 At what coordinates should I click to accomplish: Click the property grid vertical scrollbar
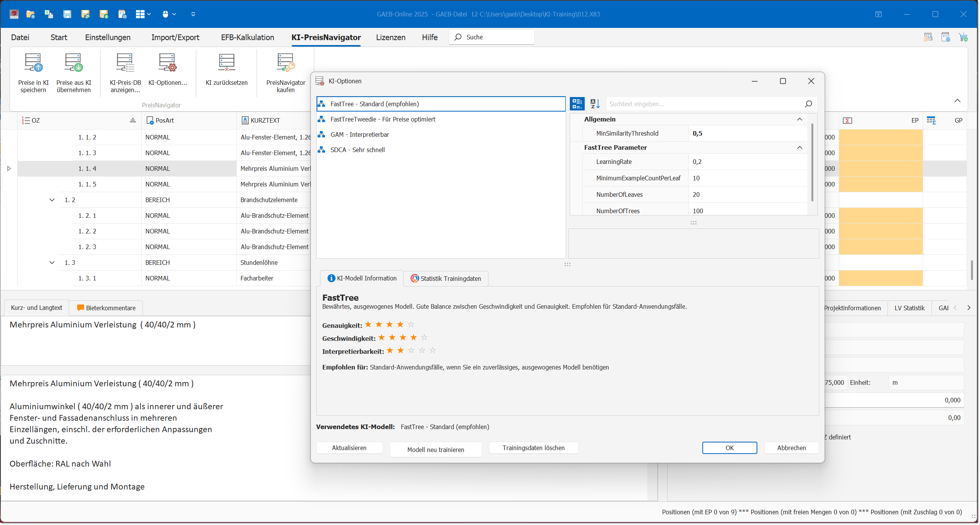pyautogui.click(x=812, y=162)
